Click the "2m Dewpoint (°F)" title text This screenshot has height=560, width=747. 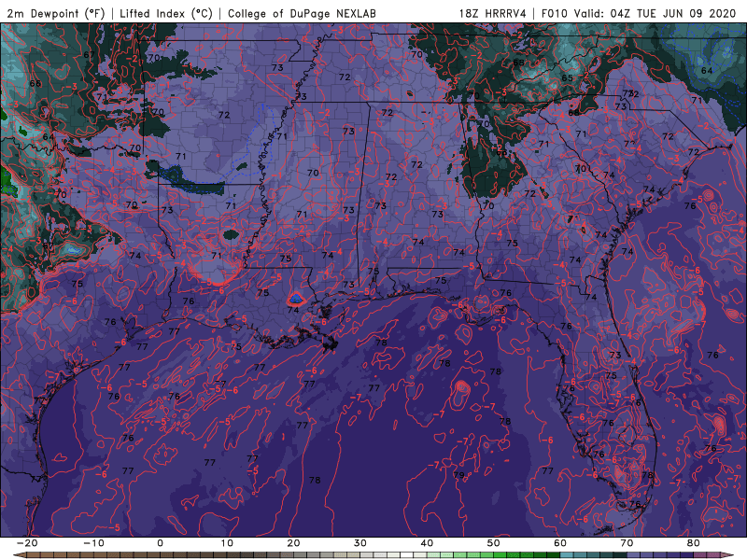pos(56,13)
